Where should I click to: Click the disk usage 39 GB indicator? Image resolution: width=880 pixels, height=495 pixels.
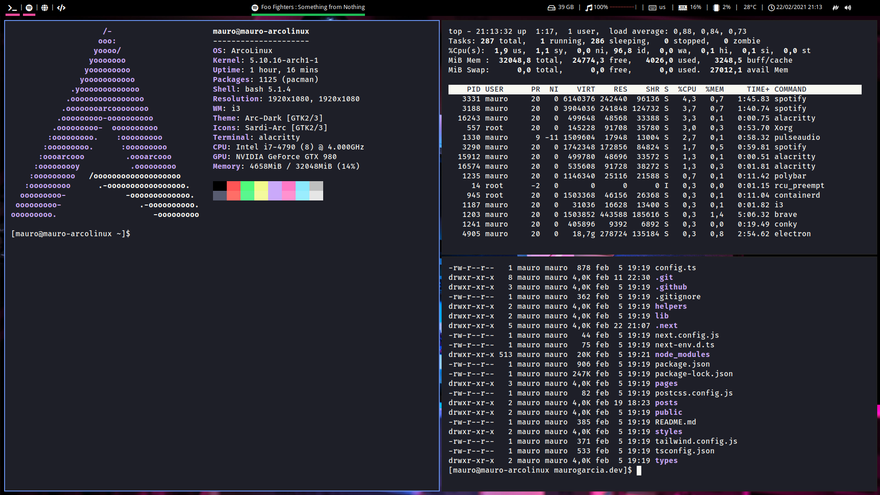point(561,7)
